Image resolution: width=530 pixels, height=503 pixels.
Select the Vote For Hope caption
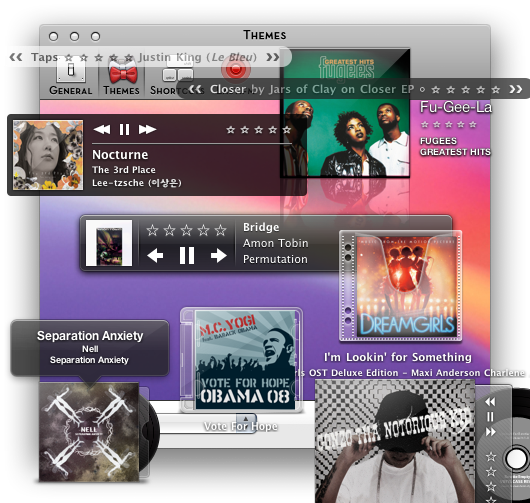click(241, 427)
